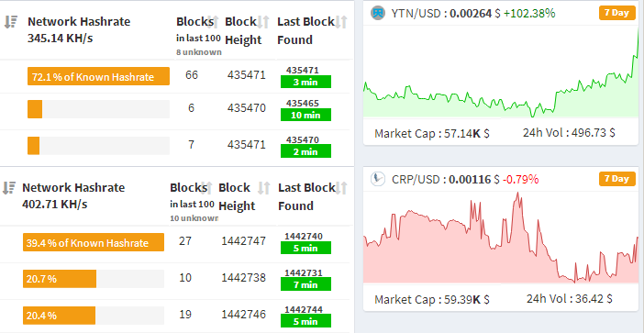Toggle 7 Day range on YTN chart

616,13
